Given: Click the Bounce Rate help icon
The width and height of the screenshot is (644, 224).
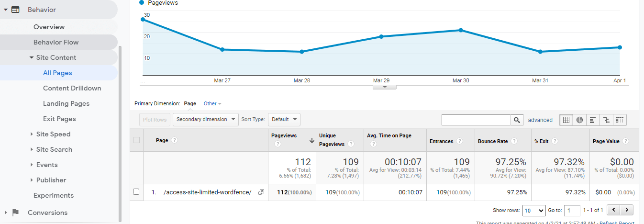Looking at the screenshot, I should (x=514, y=141).
